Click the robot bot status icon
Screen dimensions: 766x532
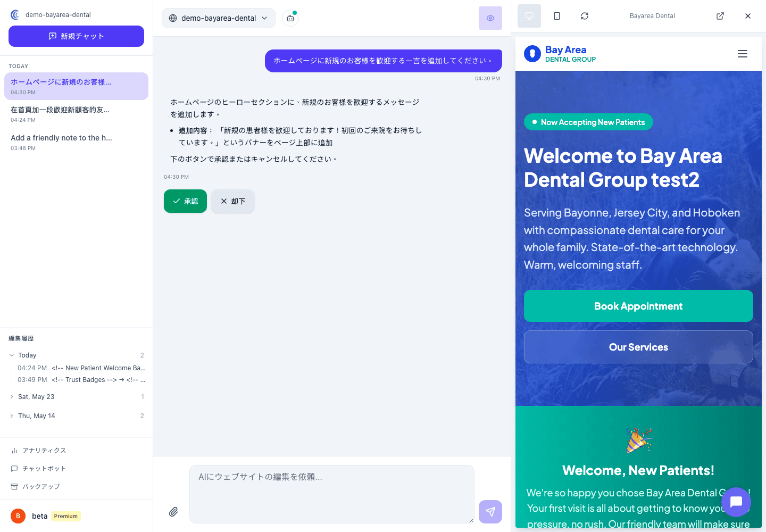290,18
